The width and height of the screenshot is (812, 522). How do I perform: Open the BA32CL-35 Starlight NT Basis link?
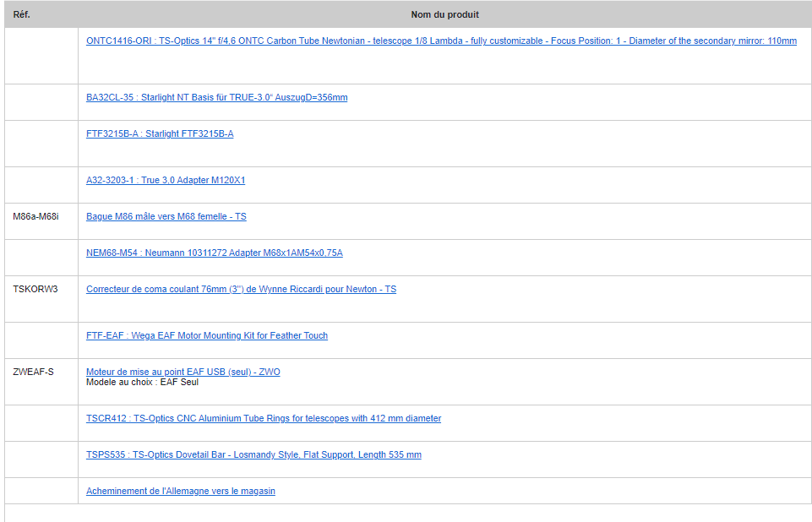216,97
